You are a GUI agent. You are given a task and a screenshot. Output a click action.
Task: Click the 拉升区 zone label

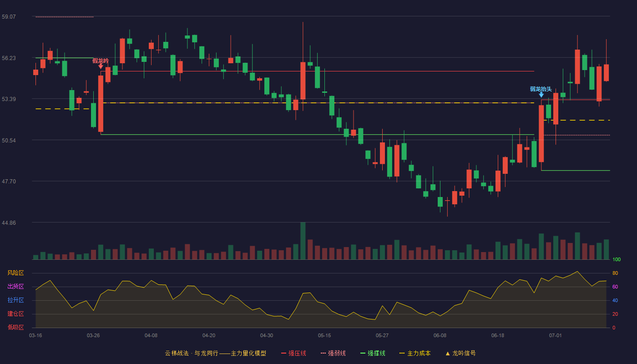pos(15,300)
